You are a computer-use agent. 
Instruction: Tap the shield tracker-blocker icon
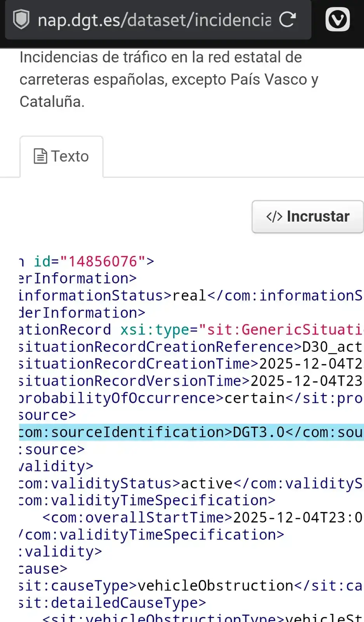coord(21,19)
